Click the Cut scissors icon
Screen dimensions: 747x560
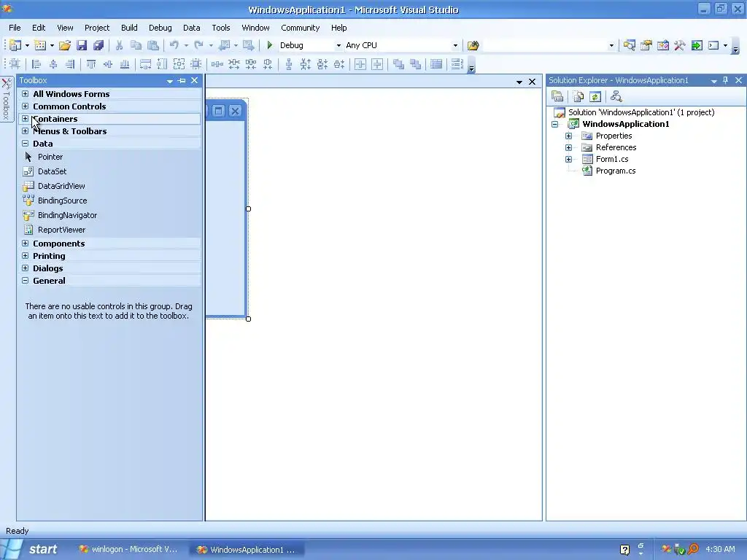coord(119,45)
